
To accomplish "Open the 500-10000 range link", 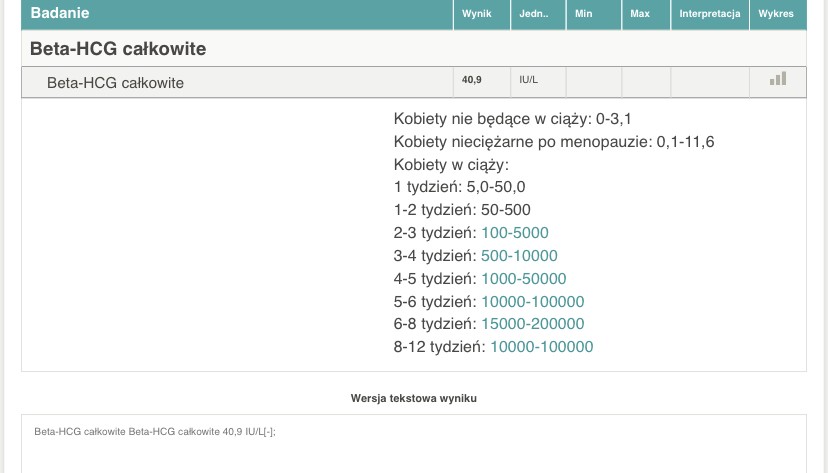I will point(519,255).
